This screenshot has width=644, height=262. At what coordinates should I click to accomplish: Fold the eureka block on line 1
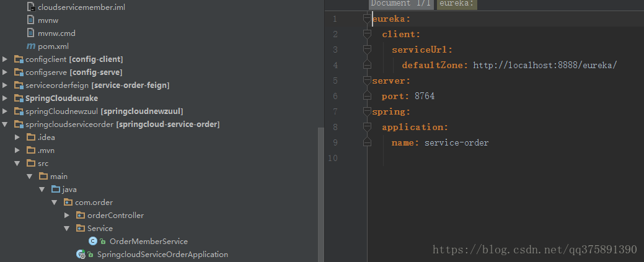click(367, 19)
